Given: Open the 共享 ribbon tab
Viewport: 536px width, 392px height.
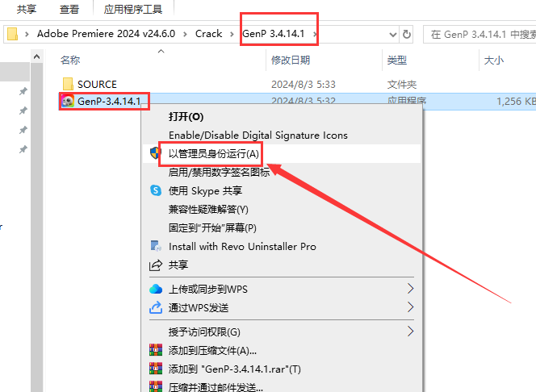Looking at the screenshot, I should (27, 9).
